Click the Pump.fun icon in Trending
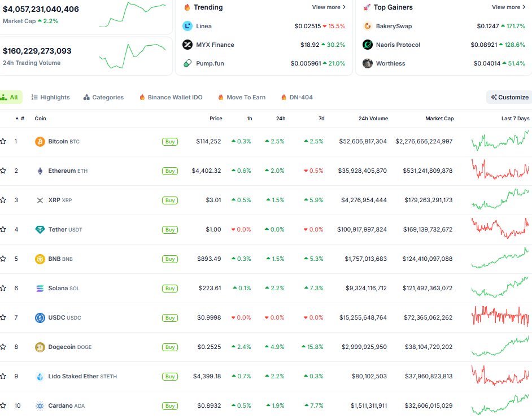 click(x=187, y=63)
